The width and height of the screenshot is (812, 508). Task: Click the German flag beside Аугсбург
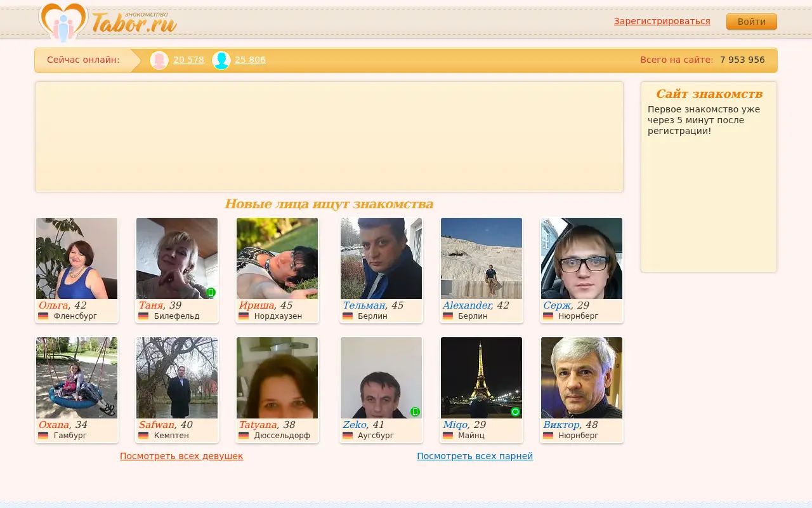click(348, 436)
